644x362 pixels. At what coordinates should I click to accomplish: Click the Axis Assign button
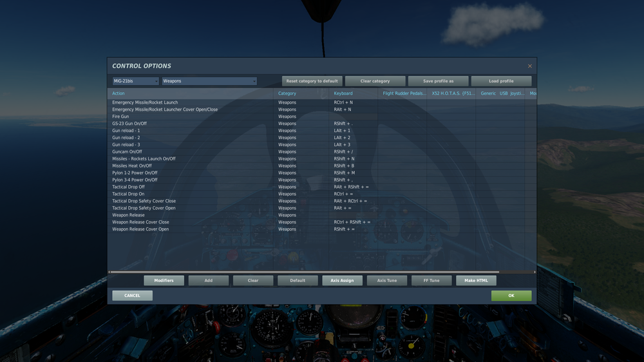pyautogui.click(x=342, y=281)
